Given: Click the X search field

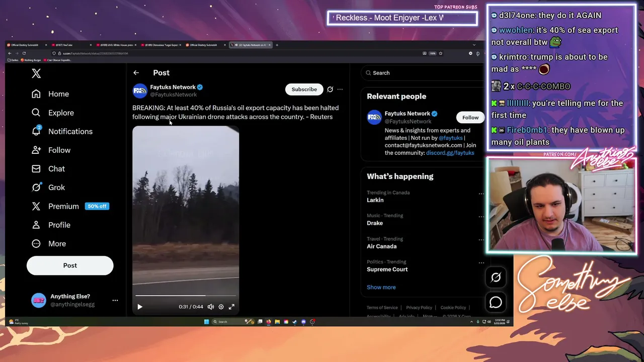Looking at the screenshot, I should [423, 73].
